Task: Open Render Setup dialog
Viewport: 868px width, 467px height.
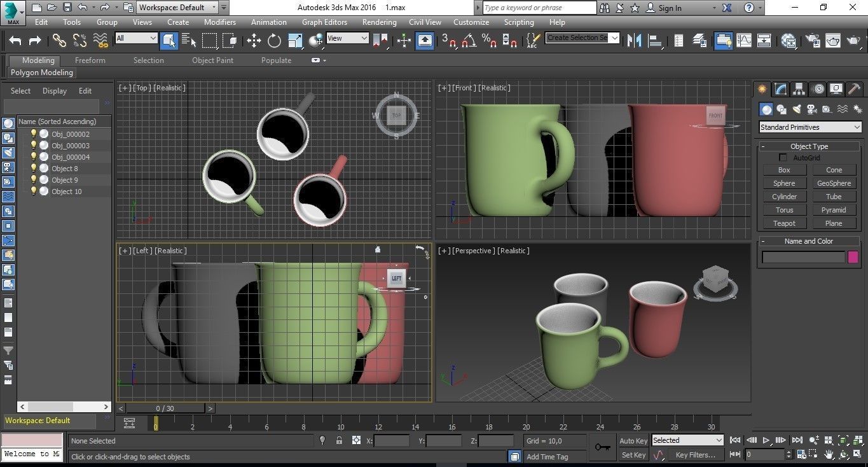Action: 813,41
